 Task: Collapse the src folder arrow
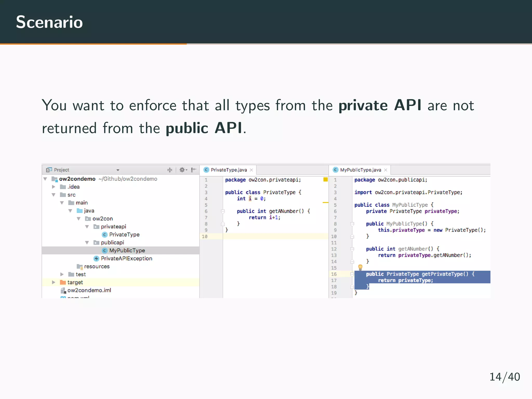click(x=54, y=195)
